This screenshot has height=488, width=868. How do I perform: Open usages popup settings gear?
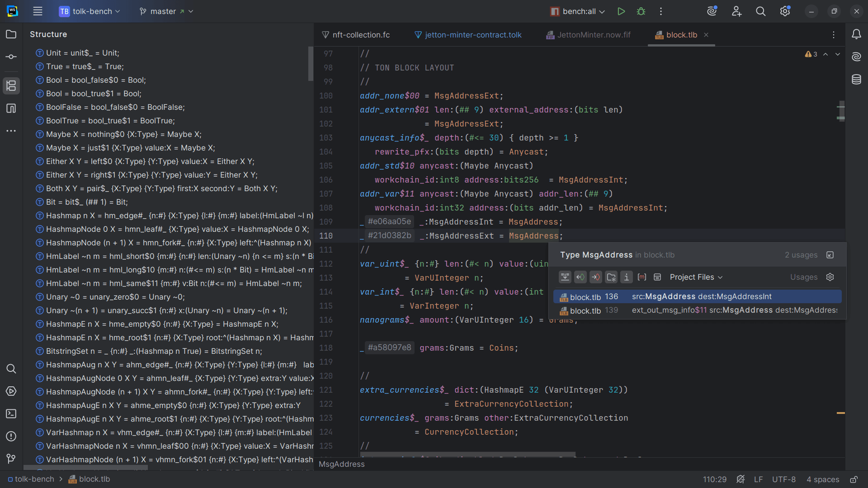830,277
